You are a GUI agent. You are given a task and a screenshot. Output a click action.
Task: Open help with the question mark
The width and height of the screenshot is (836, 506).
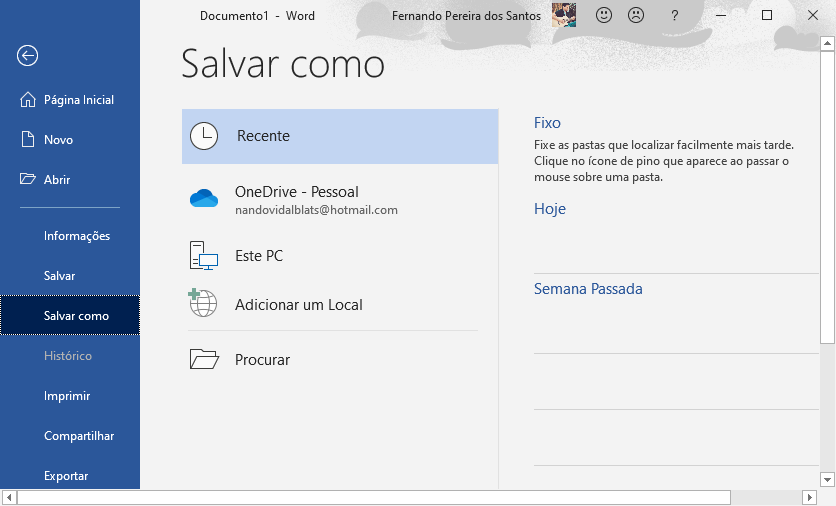(x=674, y=16)
